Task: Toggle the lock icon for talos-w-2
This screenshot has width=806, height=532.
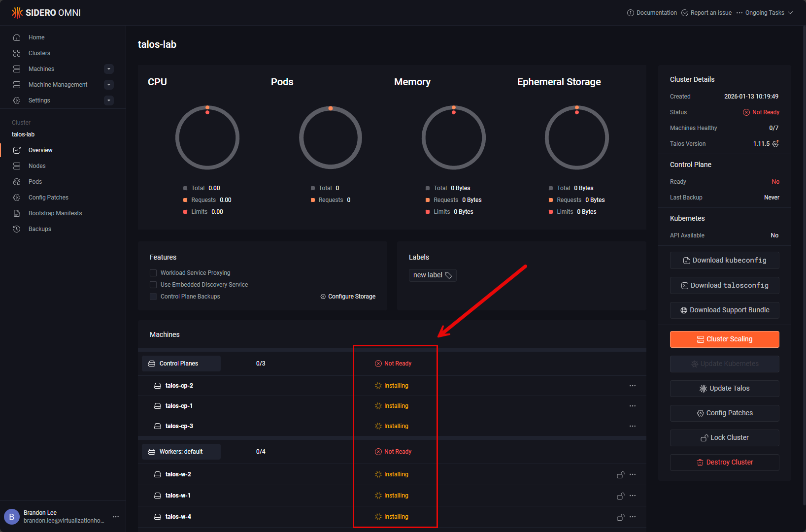Action: click(x=621, y=475)
